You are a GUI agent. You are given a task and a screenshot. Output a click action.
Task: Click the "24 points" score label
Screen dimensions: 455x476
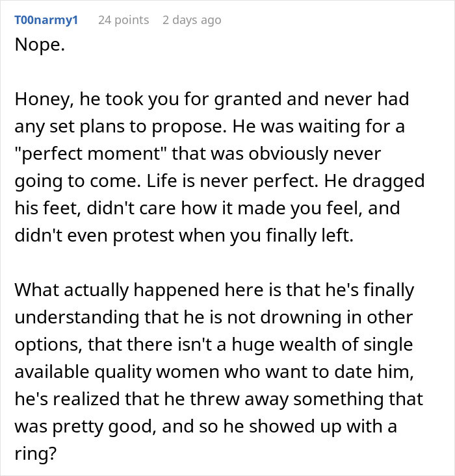tap(123, 20)
